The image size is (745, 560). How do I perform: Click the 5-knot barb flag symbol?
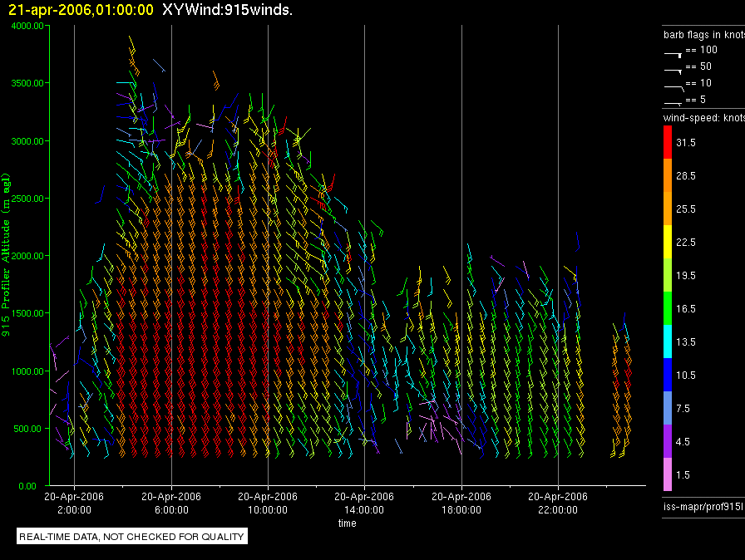click(x=673, y=102)
